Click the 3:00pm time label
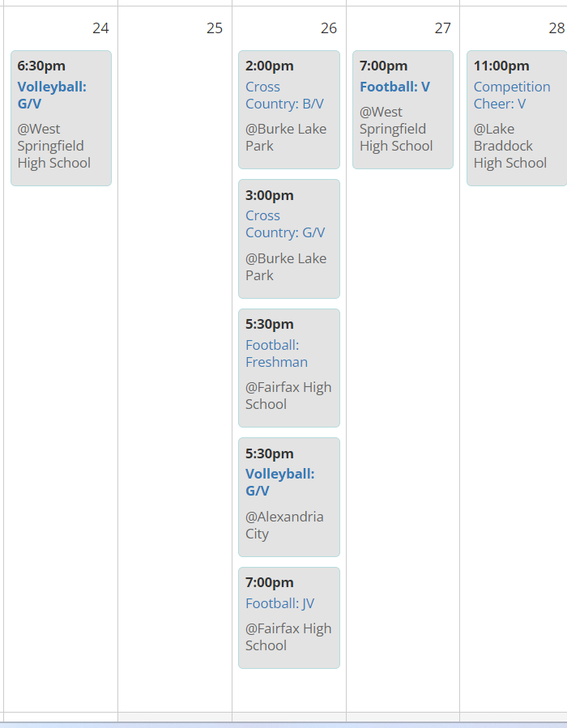 pyautogui.click(x=270, y=195)
